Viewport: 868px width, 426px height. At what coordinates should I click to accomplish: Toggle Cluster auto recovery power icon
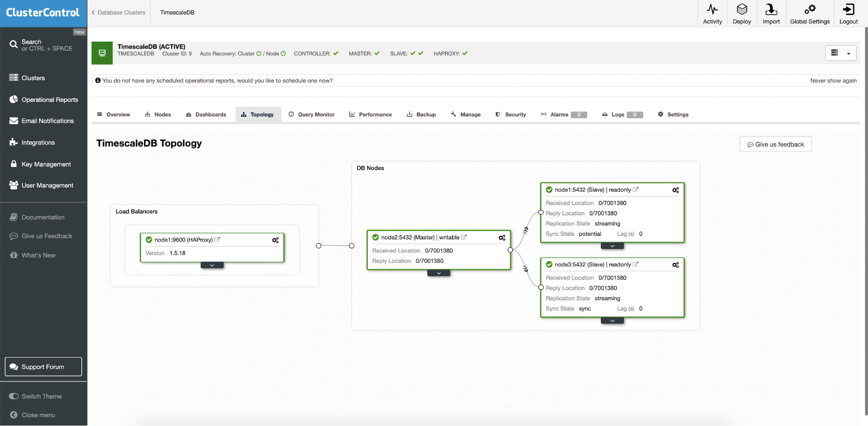(x=259, y=54)
